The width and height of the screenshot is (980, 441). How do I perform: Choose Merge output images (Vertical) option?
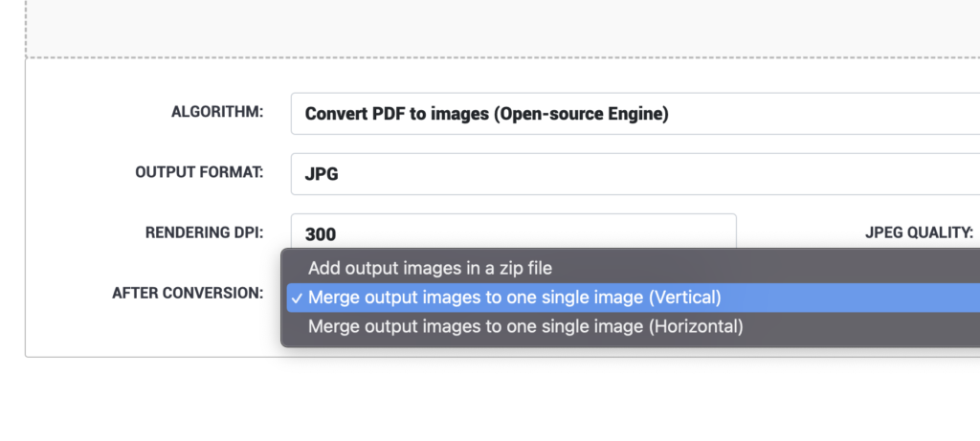pos(634,298)
